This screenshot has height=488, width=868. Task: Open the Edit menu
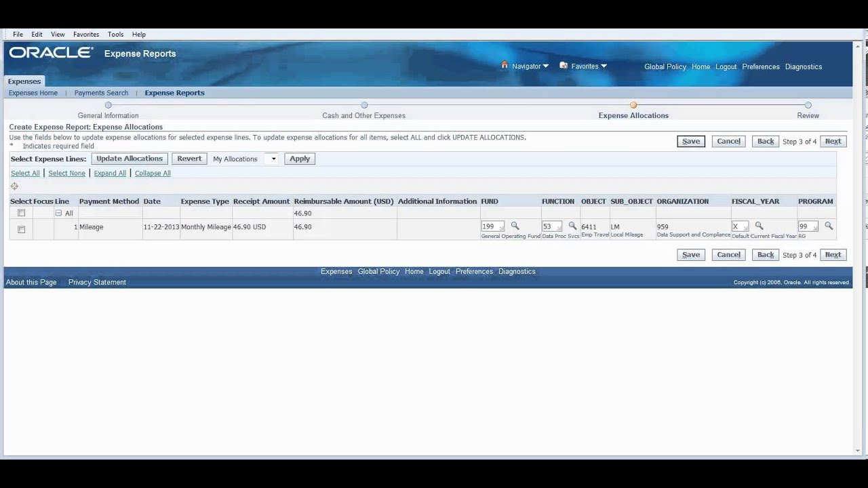pos(37,35)
